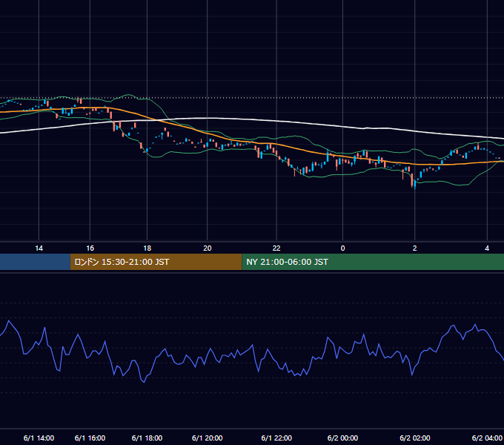Click the 4 hour label on price chart axis
The height and width of the screenshot is (445, 504).
coord(487,248)
